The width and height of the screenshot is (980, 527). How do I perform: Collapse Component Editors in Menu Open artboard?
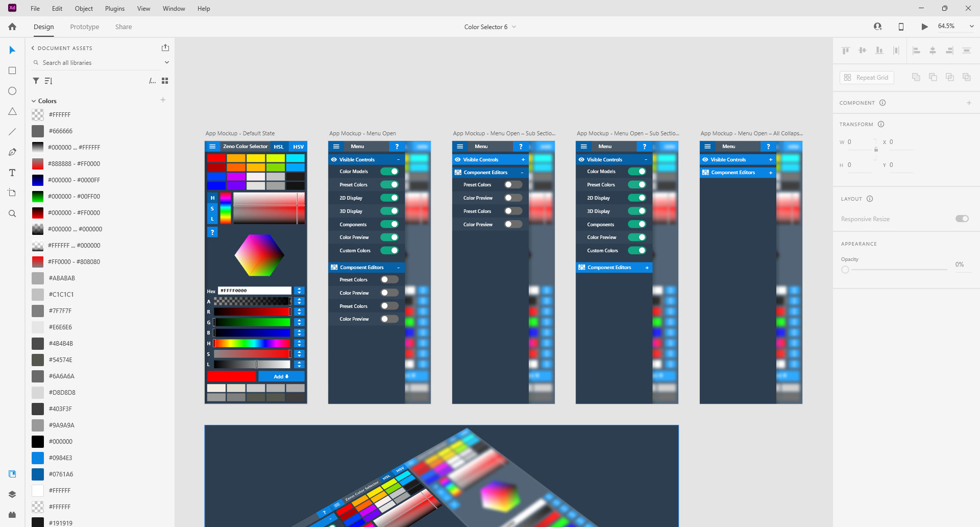point(399,267)
